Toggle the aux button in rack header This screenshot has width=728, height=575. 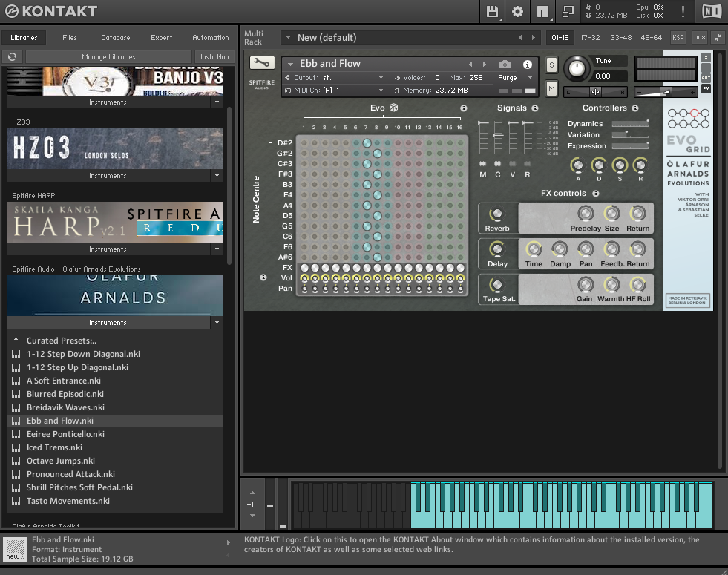[x=699, y=38]
